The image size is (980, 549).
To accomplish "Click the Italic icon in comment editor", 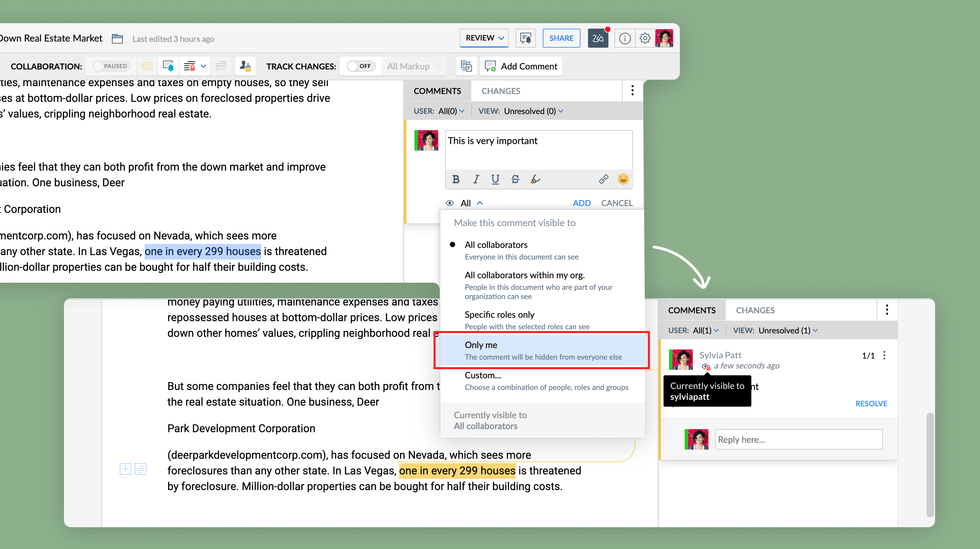I will 476,179.
